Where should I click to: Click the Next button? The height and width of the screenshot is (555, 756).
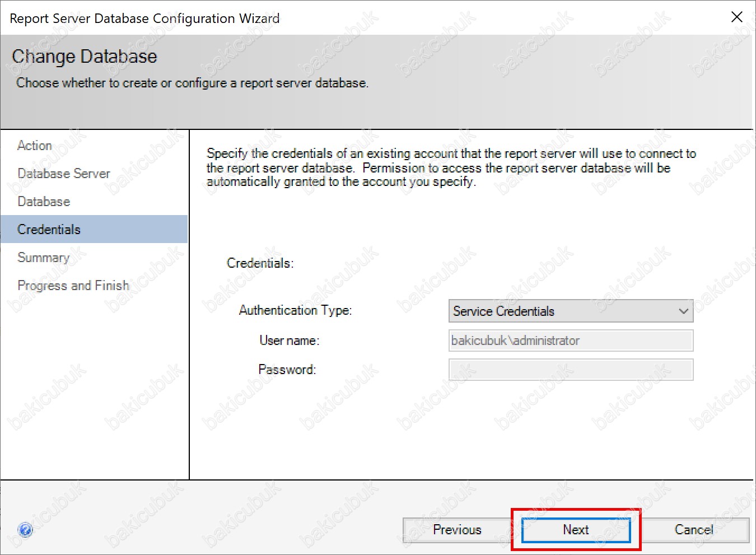tap(576, 530)
